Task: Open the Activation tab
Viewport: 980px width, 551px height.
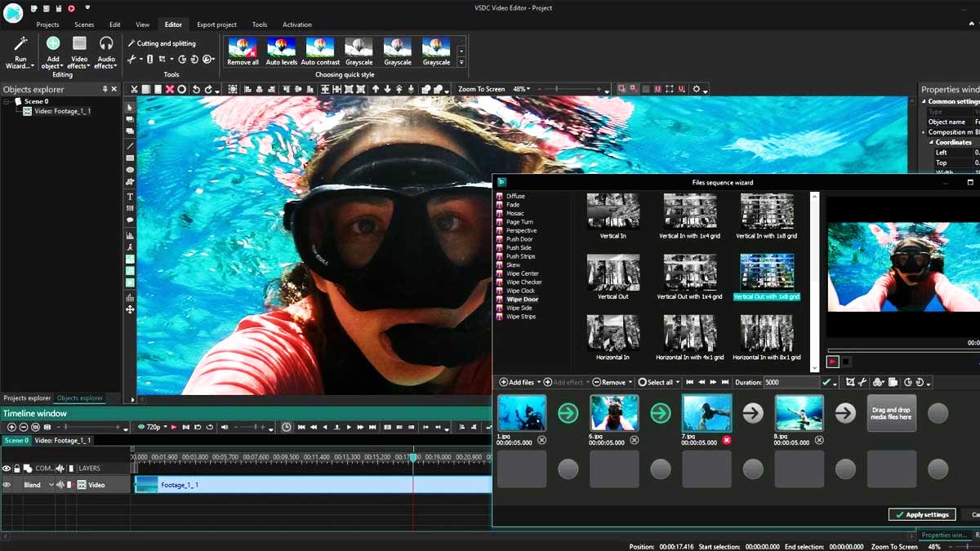Action: pos(297,24)
